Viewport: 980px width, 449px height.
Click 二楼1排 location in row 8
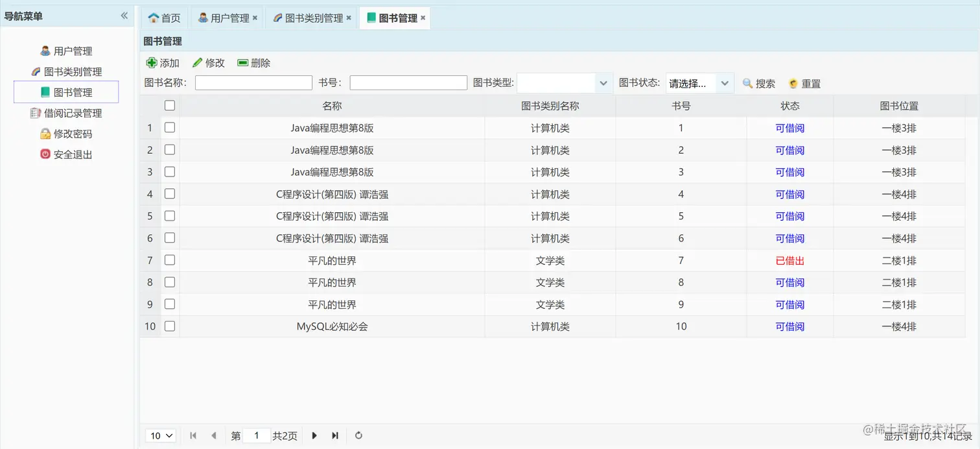[x=899, y=282]
